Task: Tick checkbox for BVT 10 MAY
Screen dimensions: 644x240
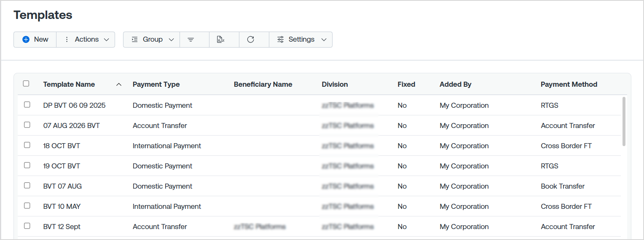Action: click(27, 206)
